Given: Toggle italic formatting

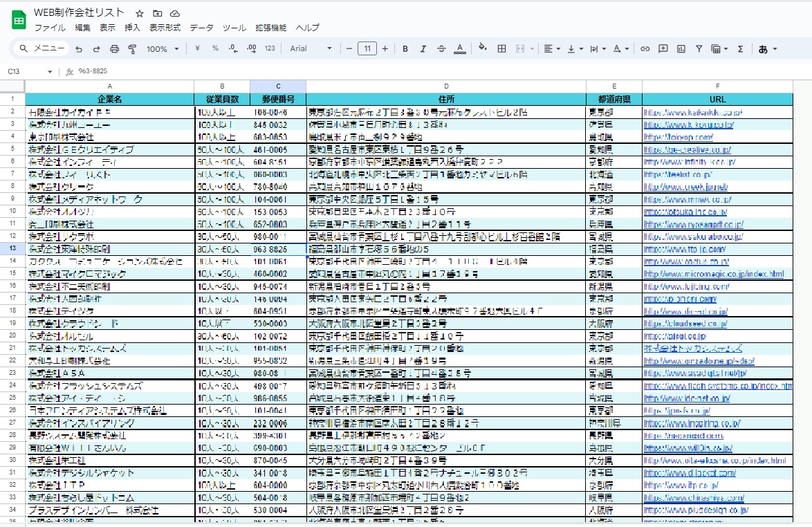Looking at the screenshot, I should point(423,48).
